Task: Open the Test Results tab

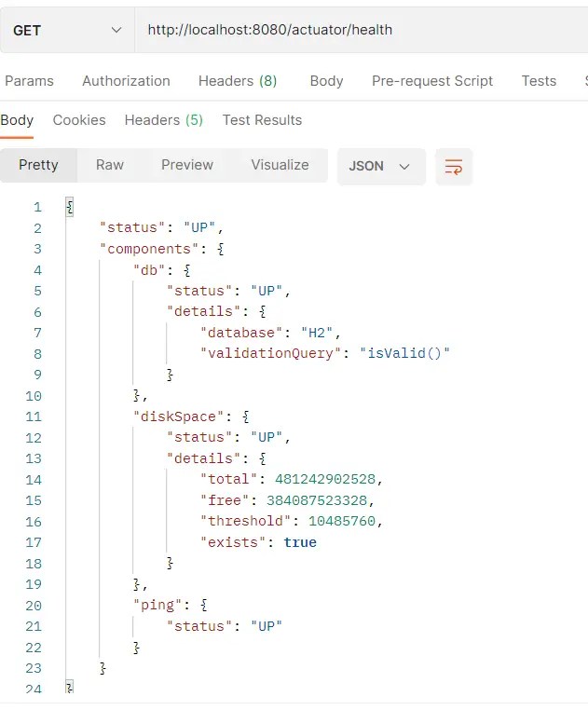Action: (262, 120)
